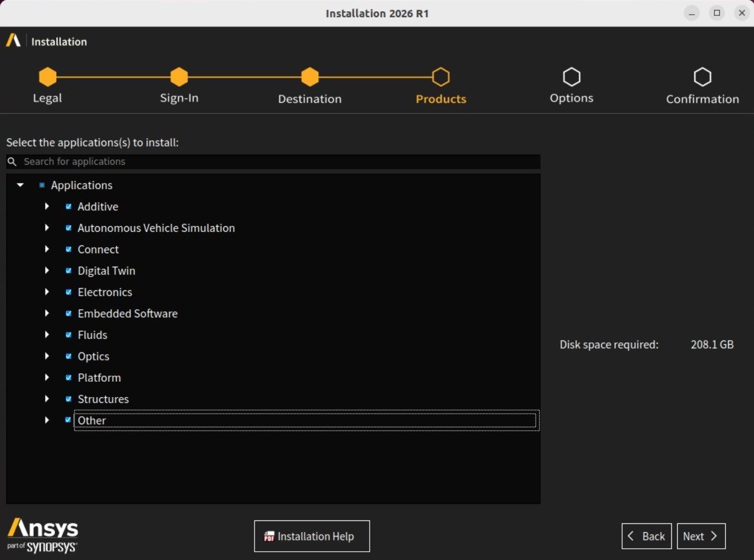Select the Embedded Software row label
The width and height of the screenshot is (754, 560).
coord(128,313)
